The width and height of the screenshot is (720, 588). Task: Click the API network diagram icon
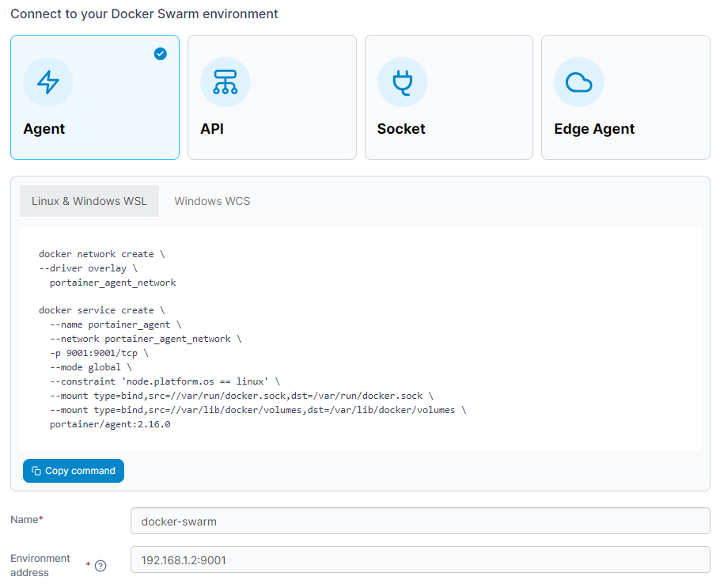[x=225, y=82]
